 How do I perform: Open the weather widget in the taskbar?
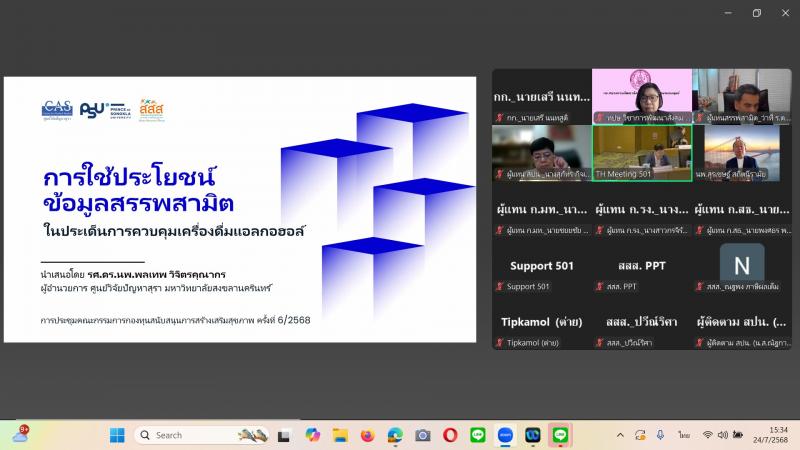tap(21, 434)
